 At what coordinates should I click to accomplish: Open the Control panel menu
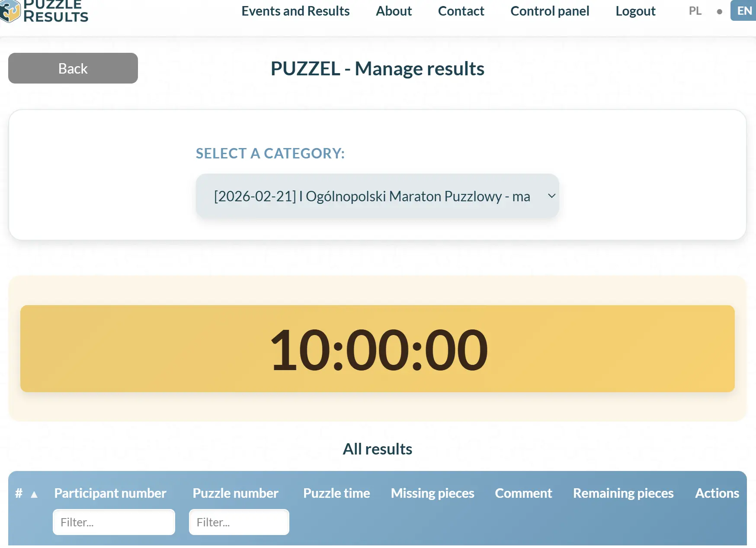pos(550,11)
